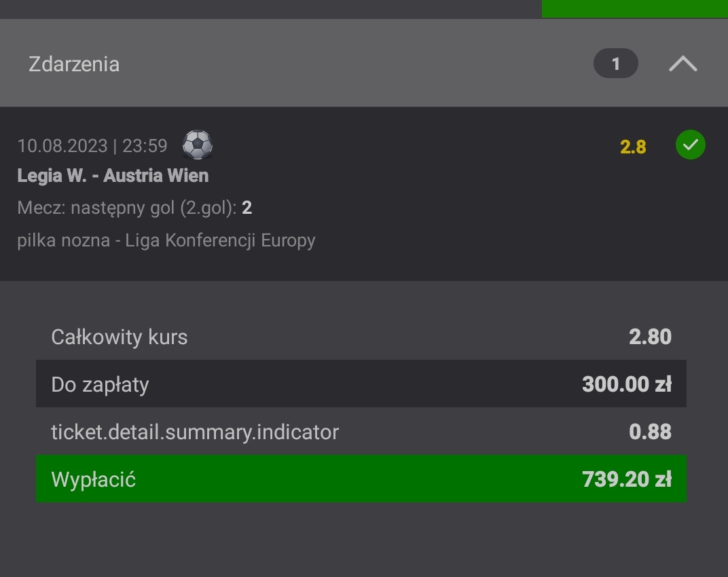Select the yellow 2.8 odds value
This screenshot has width=728, height=577.
tap(633, 147)
